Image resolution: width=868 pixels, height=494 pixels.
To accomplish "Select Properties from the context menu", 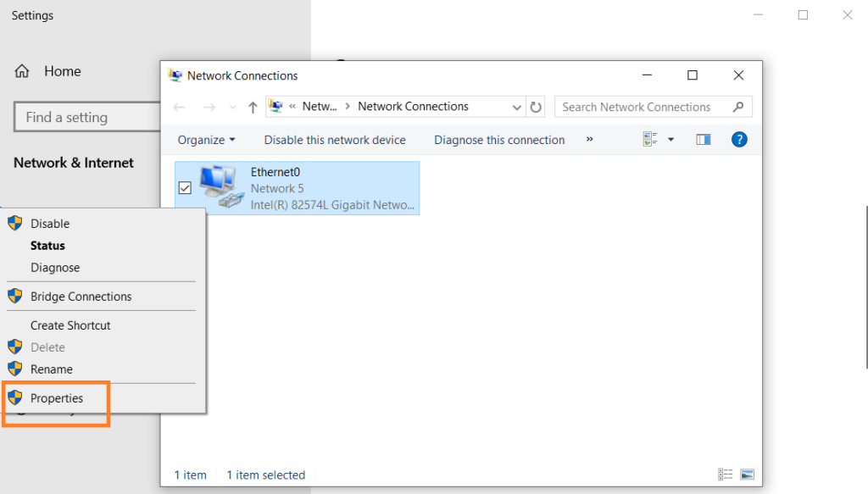I will (x=57, y=398).
